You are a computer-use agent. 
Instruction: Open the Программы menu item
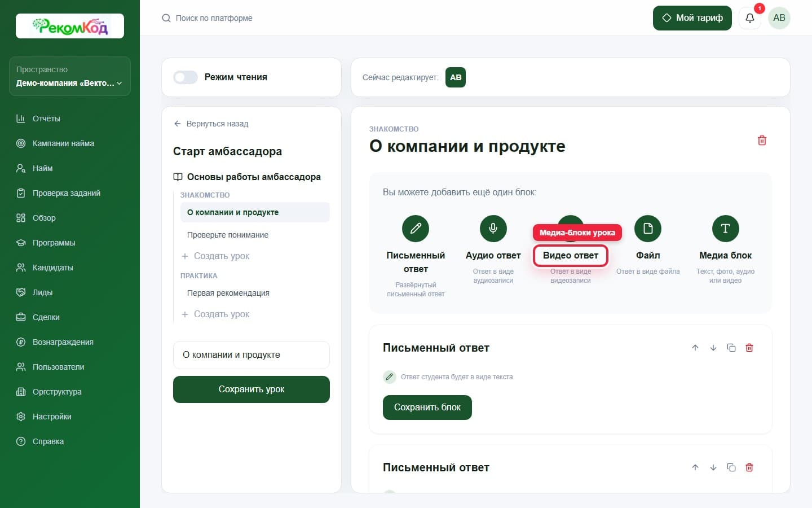(x=70, y=243)
